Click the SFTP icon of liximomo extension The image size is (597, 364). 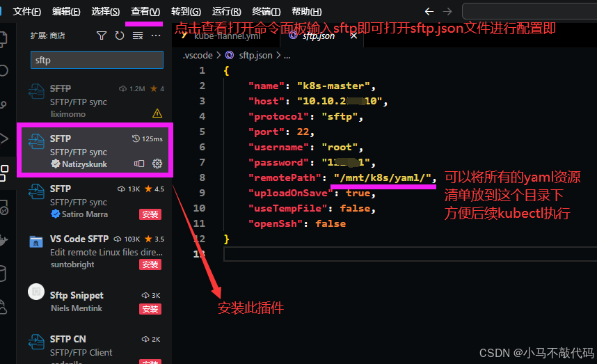click(36, 91)
